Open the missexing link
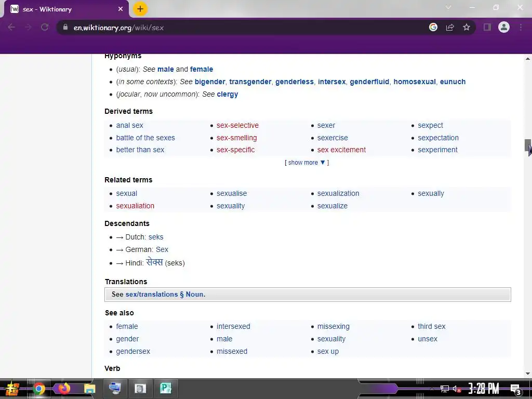This screenshot has width=532, height=399. pos(333,327)
